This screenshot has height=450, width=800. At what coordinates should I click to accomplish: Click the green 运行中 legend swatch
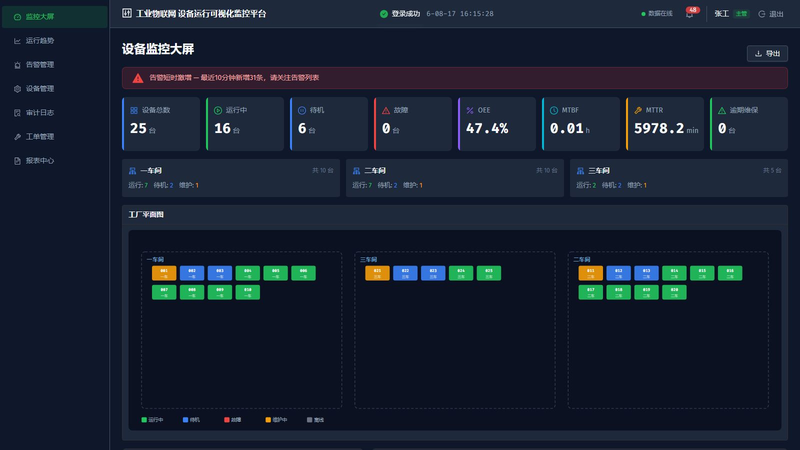pyautogui.click(x=144, y=420)
